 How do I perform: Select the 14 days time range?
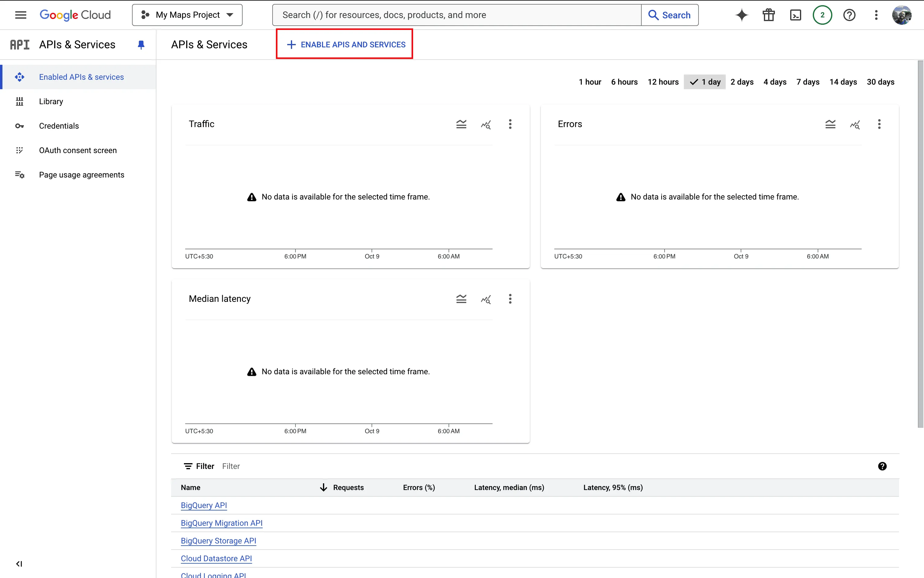(x=843, y=82)
